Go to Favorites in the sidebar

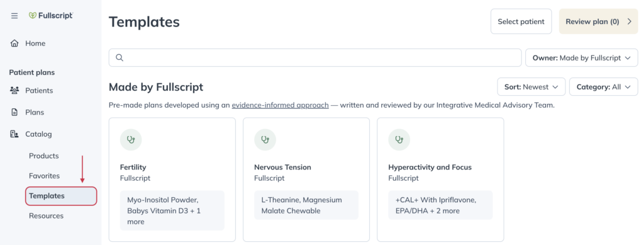pyautogui.click(x=45, y=176)
